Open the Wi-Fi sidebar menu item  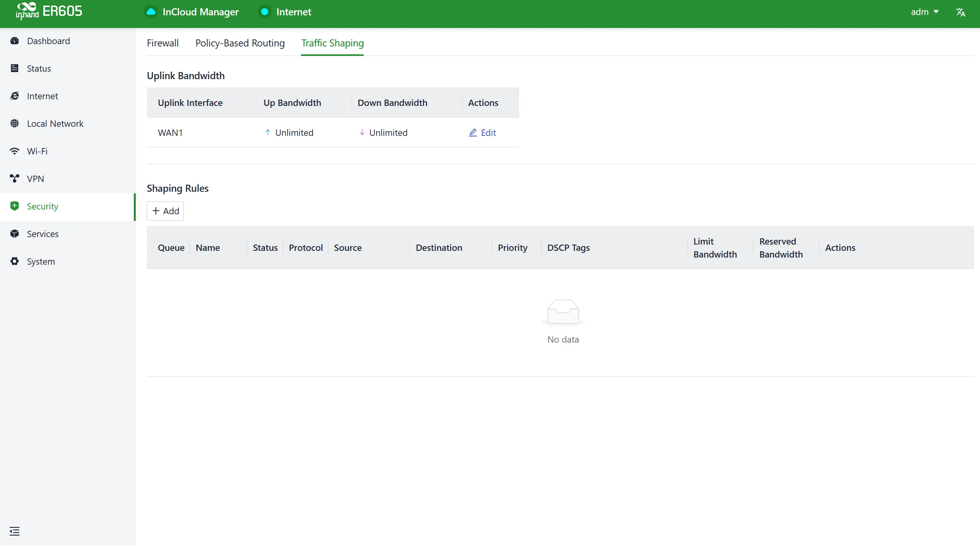(68, 151)
